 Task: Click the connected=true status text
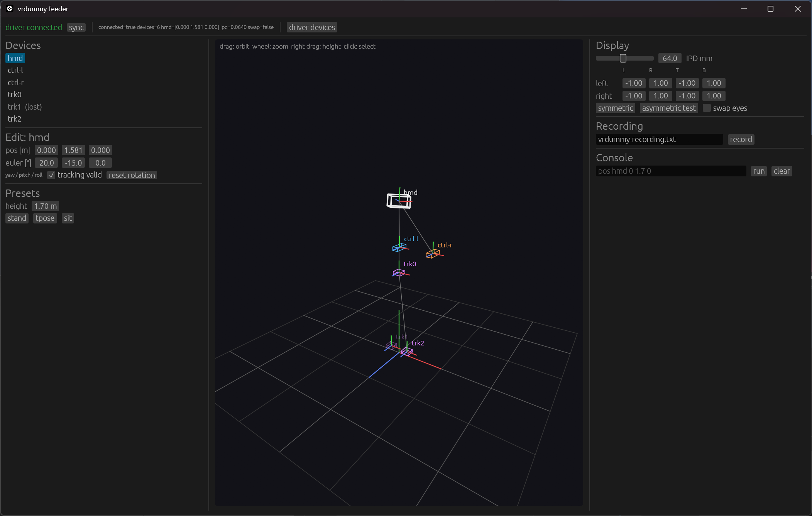(x=186, y=27)
